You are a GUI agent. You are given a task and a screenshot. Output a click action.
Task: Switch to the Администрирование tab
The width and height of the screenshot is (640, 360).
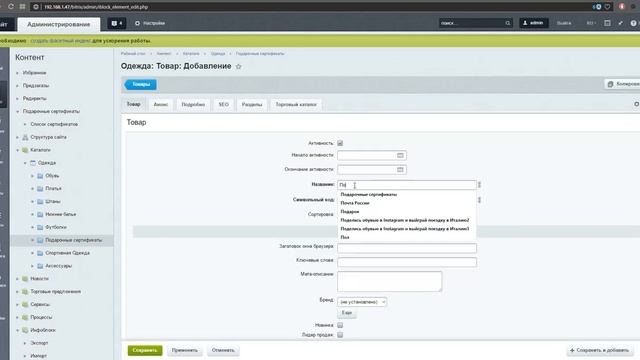click(59, 24)
